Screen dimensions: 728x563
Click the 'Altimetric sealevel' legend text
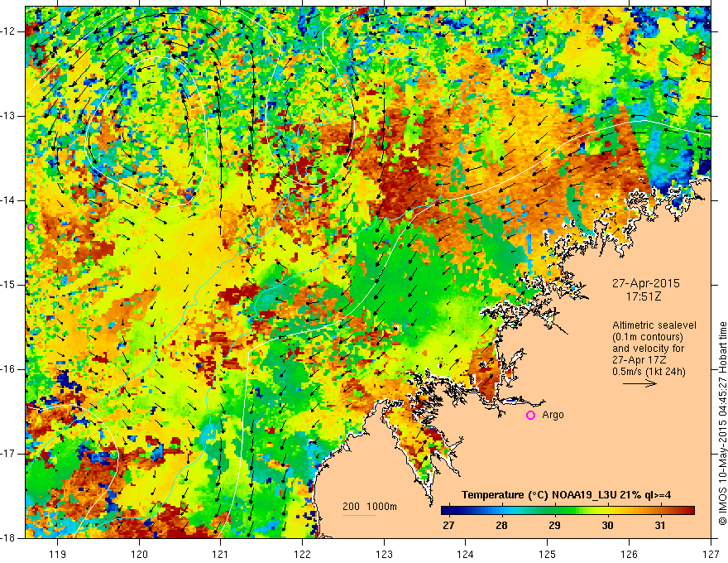pos(654,325)
